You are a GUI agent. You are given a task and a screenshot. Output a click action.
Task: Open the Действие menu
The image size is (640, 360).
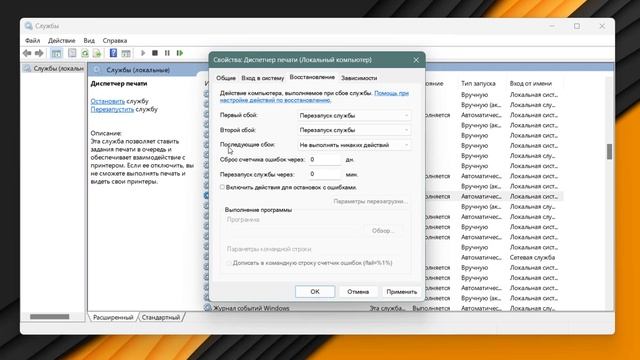coord(62,40)
